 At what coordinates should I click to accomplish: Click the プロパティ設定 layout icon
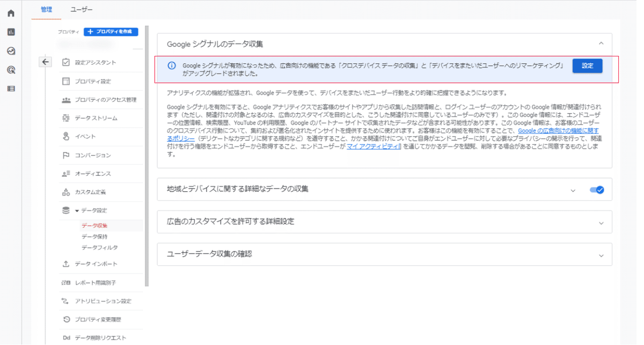point(66,81)
